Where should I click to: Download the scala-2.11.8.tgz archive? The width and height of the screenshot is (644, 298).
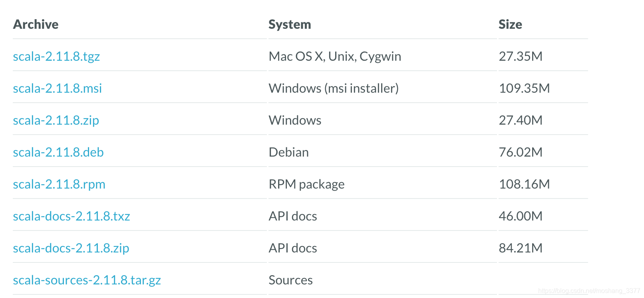[x=56, y=57]
